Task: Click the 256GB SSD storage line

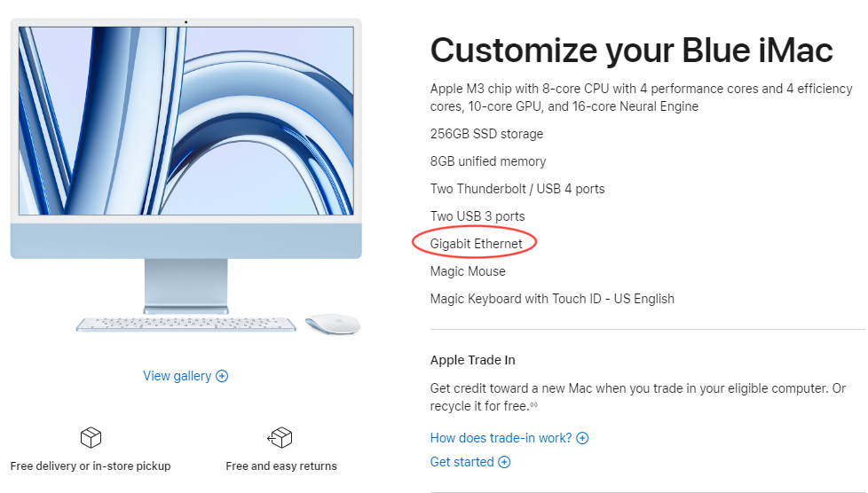Action: (486, 134)
